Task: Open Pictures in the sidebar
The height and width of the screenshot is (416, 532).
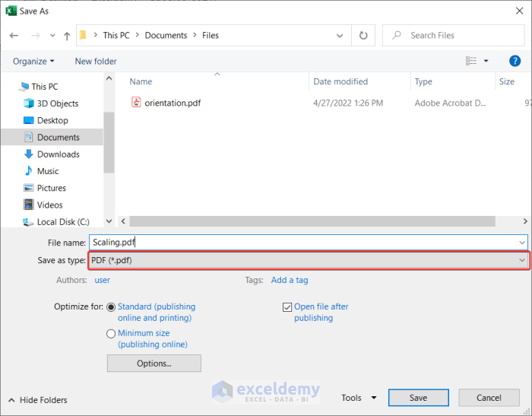Action: (51, 188)
